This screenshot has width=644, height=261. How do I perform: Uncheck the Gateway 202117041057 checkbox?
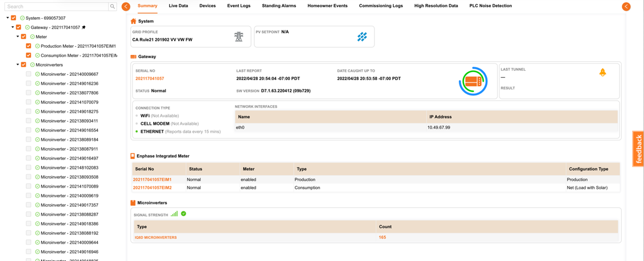point(19,27)
